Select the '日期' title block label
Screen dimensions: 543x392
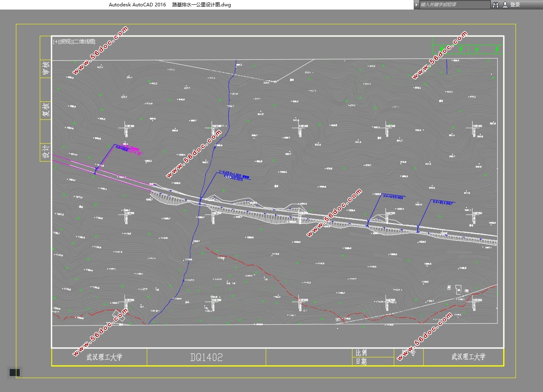pos(361,362)
